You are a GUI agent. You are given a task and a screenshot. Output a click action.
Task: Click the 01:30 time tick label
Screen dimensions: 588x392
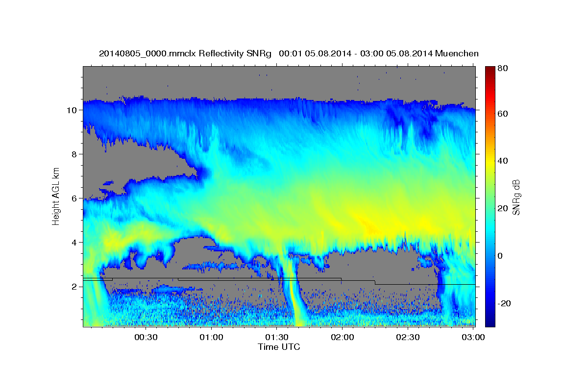[276, 338]
